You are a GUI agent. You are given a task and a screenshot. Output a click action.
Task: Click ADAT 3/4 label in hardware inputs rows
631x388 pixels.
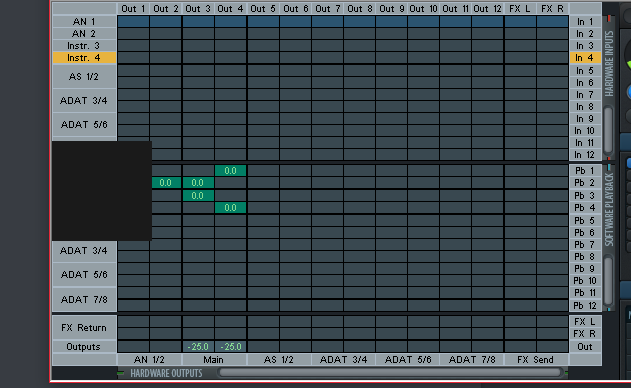point(84,101)
